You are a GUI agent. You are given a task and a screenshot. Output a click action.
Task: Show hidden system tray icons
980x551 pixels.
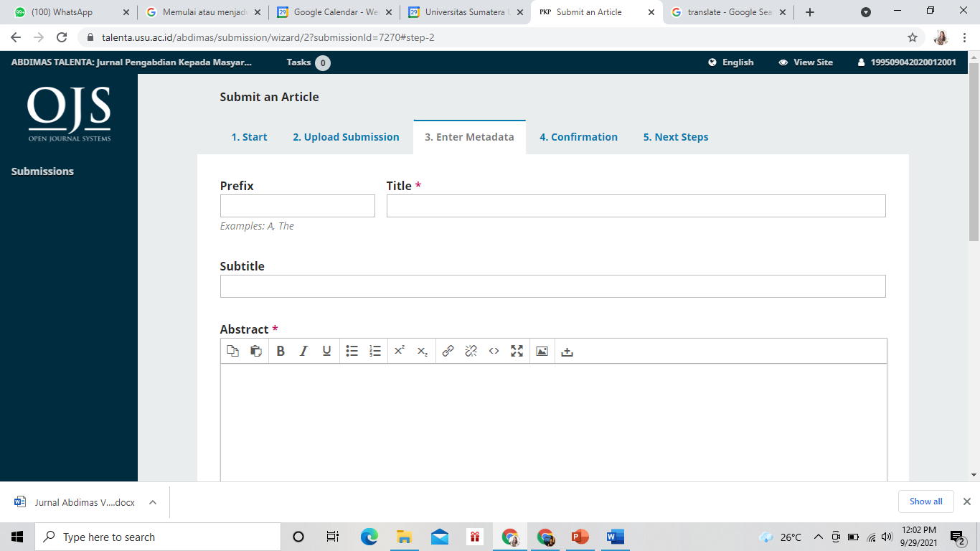pyautogui.click(x=818, y=537)
